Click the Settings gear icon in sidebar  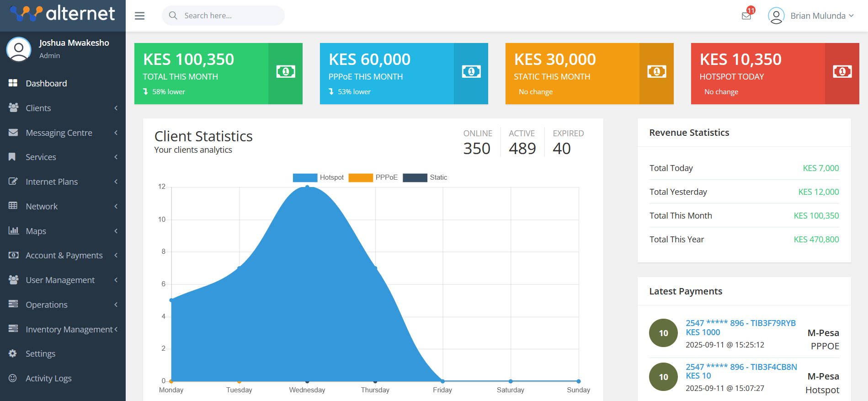[x=13, y=353]
